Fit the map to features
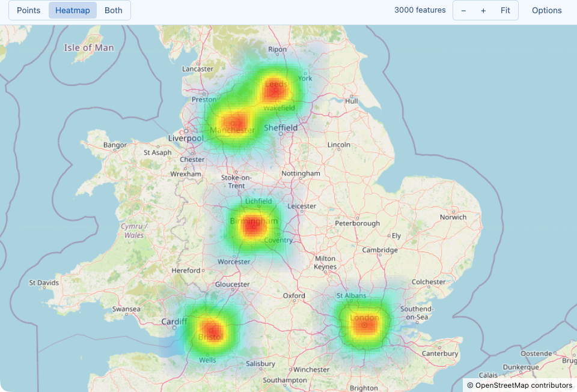Viewport: 577px width, 392px height. click(x=505, y=10)
